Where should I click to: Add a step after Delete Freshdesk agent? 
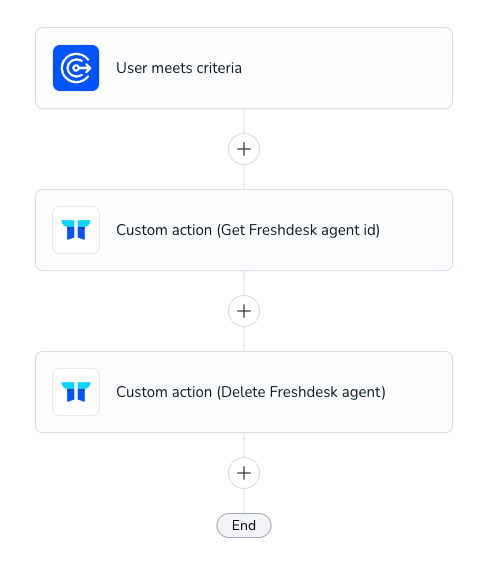click(x=244, y=473)
